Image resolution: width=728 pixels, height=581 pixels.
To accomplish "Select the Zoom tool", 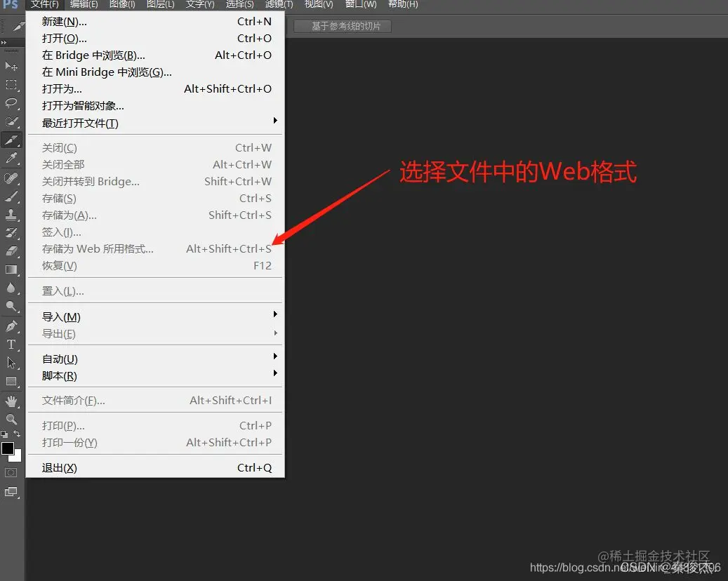I will tap(11, 417).
